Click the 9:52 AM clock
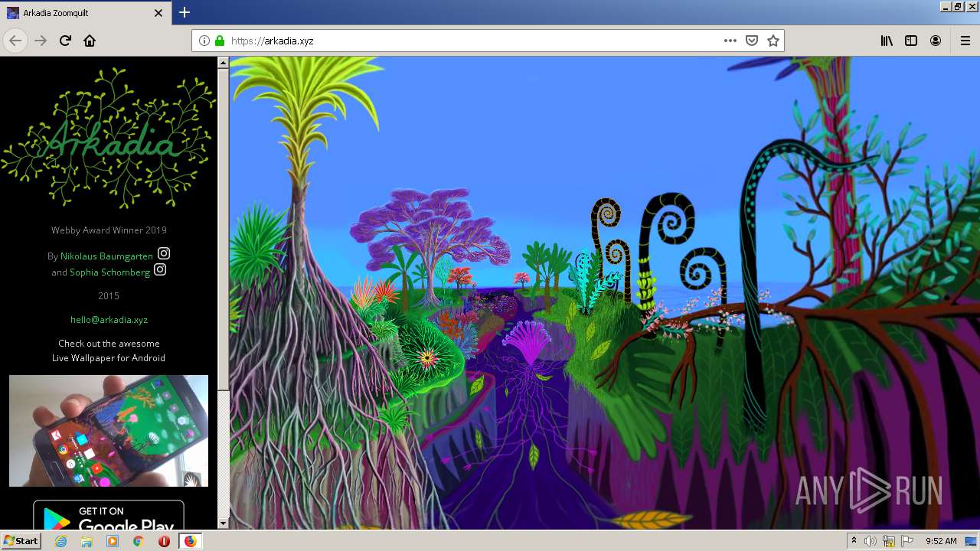 click(x=941, y=541)
